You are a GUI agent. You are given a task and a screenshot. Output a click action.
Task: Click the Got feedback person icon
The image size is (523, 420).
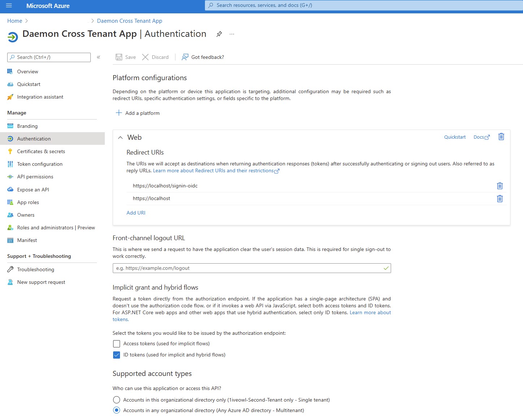(x=185, y=57)
